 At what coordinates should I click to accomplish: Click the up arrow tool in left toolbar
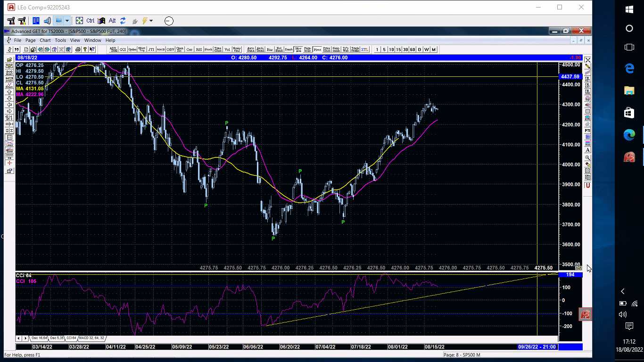(9, 92)
